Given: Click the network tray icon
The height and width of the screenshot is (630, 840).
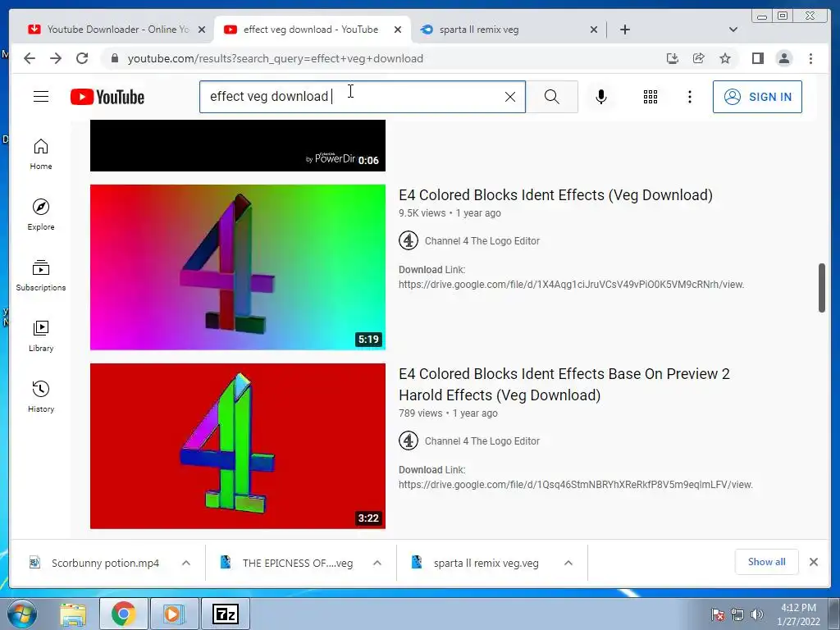Looking at the screenshot, I should pyautogui.click(x=737, y=614).
